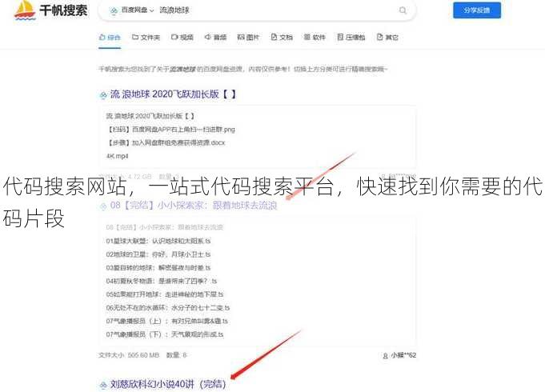The image size is (545, 392).
Task: Switch to the 其它 tab
Action: (x=387, y=37)
